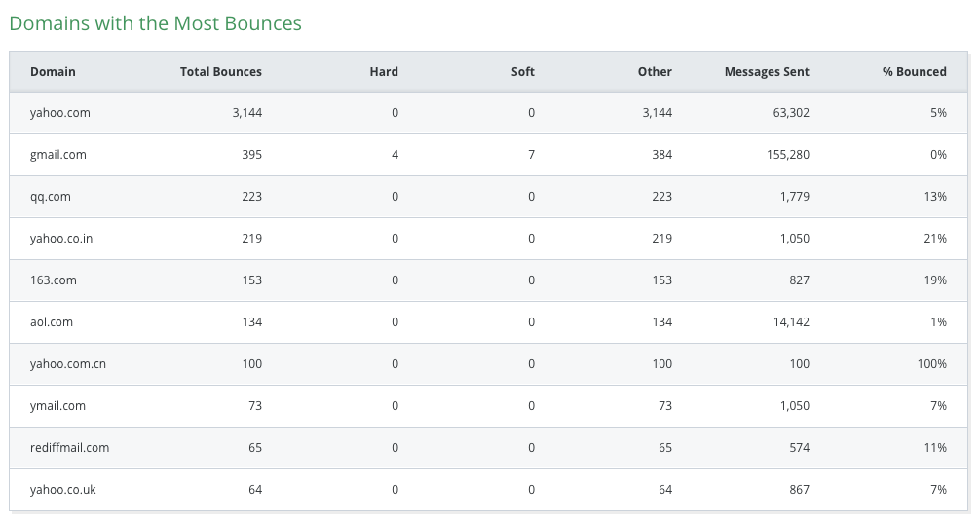The width and height of the screenshot is (980, 523).
Task: Click the Domains with the Most Bounces heading
Action: (156, 23)
